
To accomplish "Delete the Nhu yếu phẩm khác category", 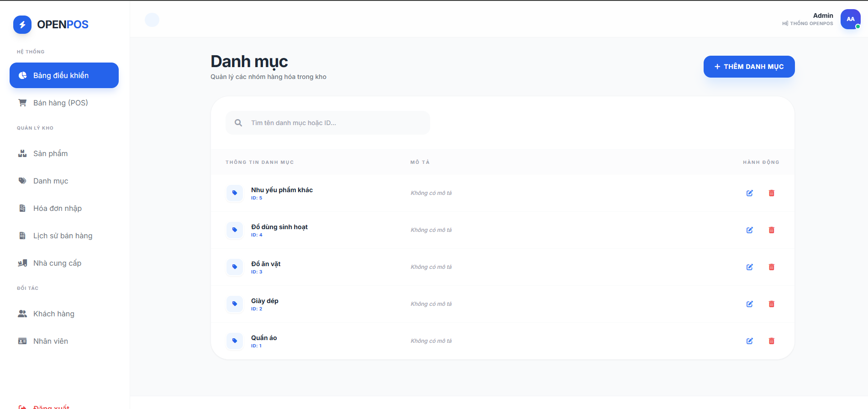I will (771, 193).
